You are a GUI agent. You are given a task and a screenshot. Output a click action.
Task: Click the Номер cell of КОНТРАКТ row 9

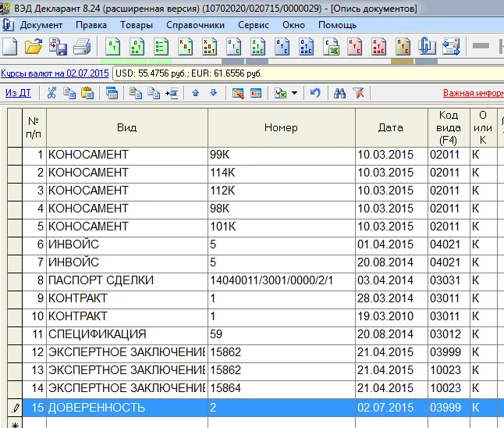pyautogui.click(x=281, y=298)
